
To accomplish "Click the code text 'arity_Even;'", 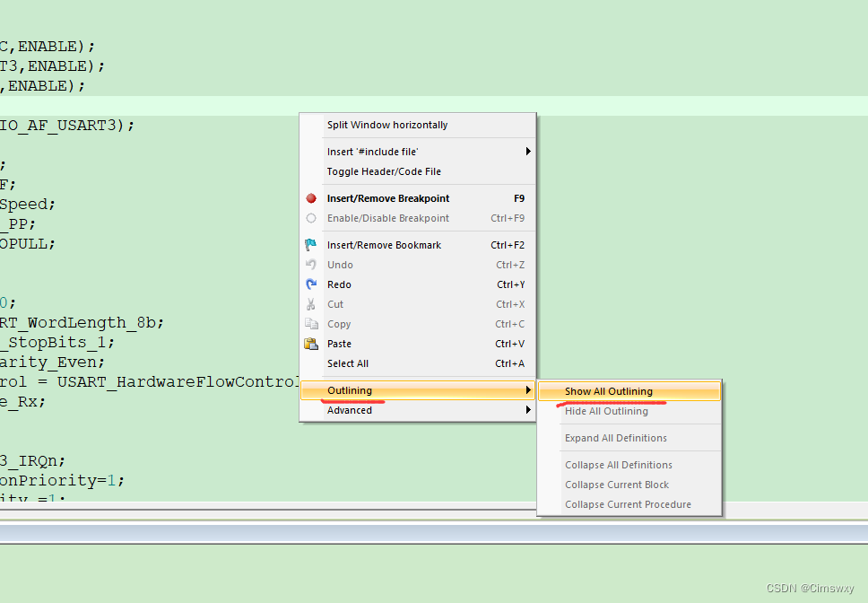I will click(x=52, y=363).
